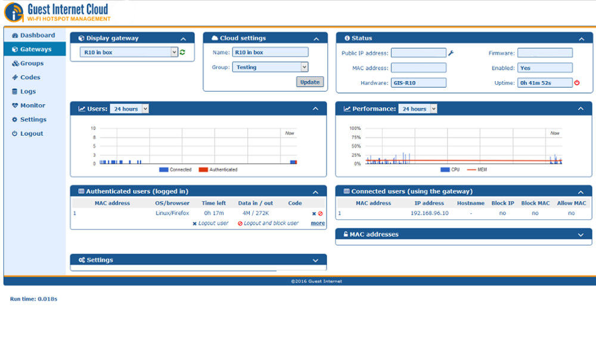This screenshot has height=364, width=596.
Task: Expand the MAC addresses panel
Action: point(581,234)
